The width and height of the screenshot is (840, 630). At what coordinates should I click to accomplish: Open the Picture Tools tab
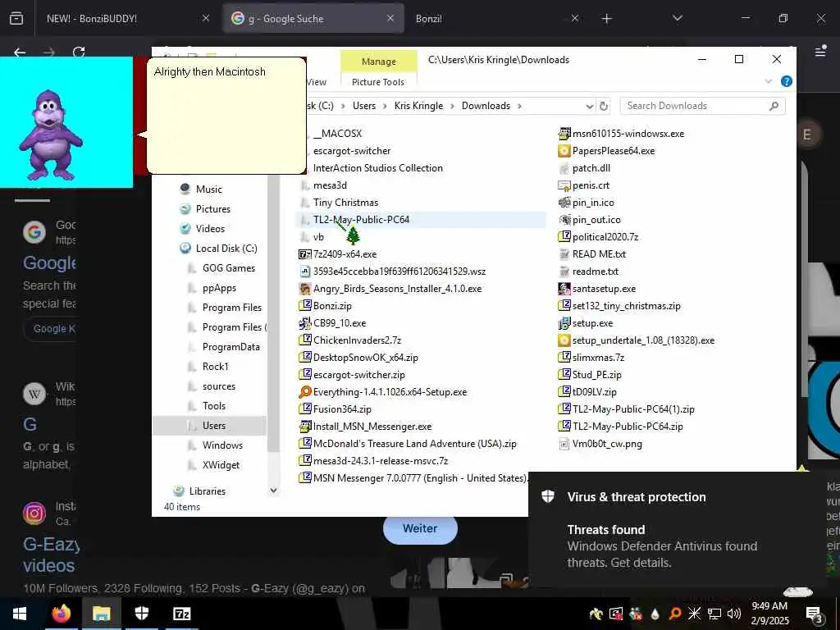[378, 82]
